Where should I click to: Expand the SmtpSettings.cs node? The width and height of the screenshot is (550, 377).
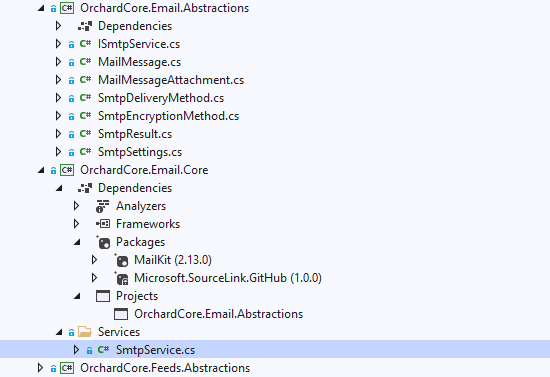coord(59,152)
